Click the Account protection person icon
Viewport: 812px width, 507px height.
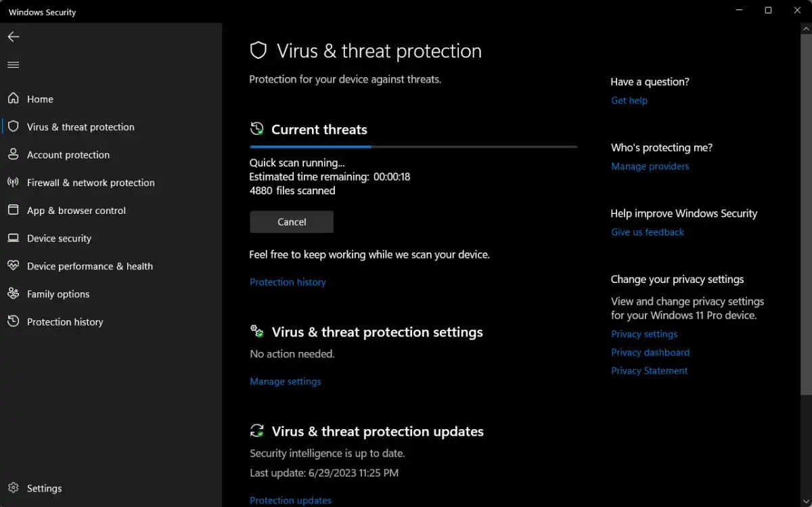[14, 154]
